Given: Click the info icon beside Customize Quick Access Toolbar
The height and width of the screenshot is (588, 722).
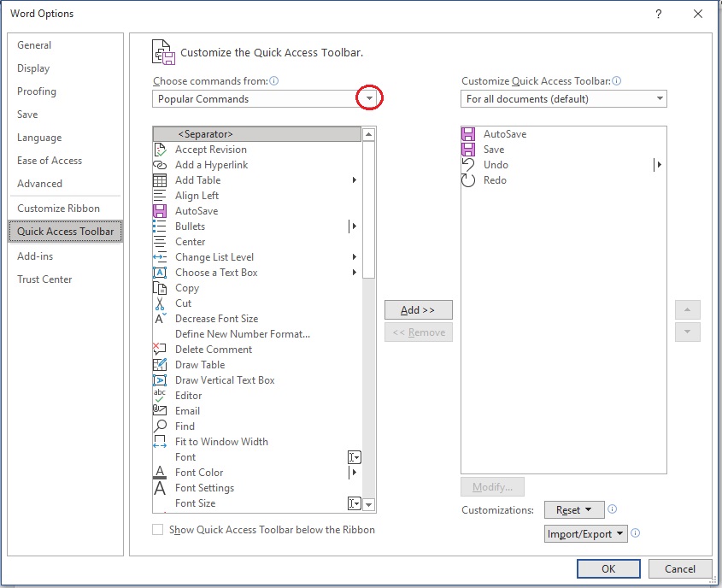Looking at the screenshot, I should pyautogui.click(x=617, y=81).
